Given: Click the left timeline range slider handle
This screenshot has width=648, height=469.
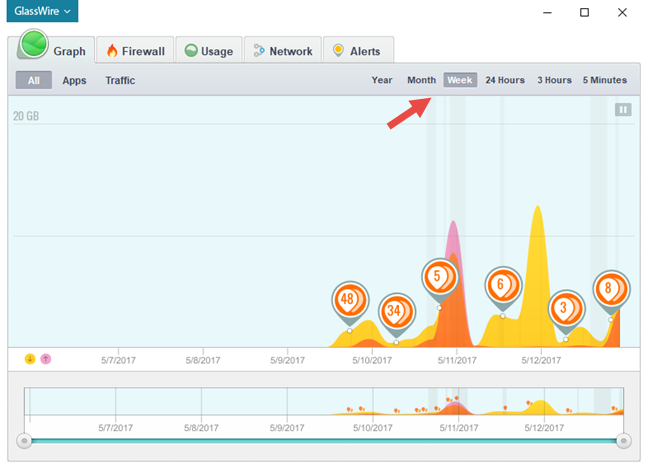Looking at the screenshot, I should [24, 441].
